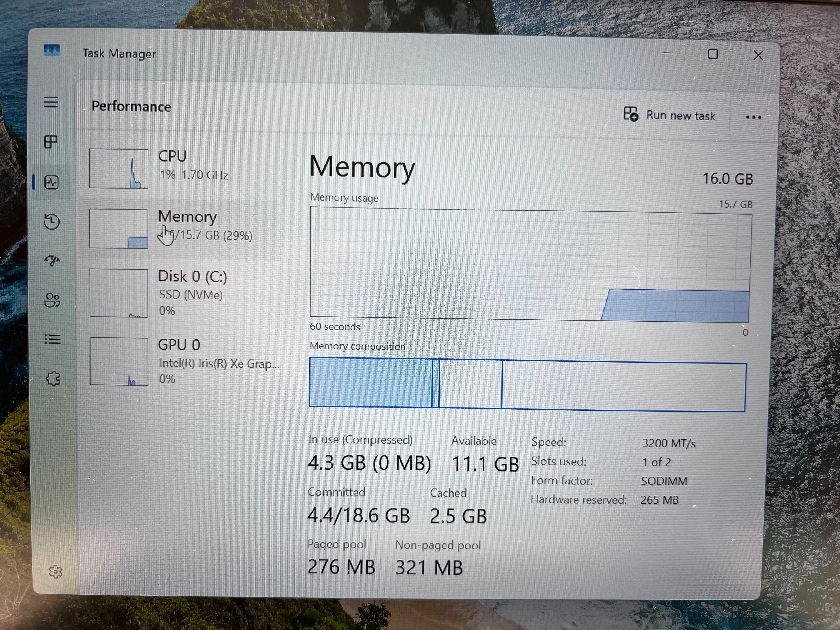Open the Details page icon
840x630 pixels.
point(52,339)
